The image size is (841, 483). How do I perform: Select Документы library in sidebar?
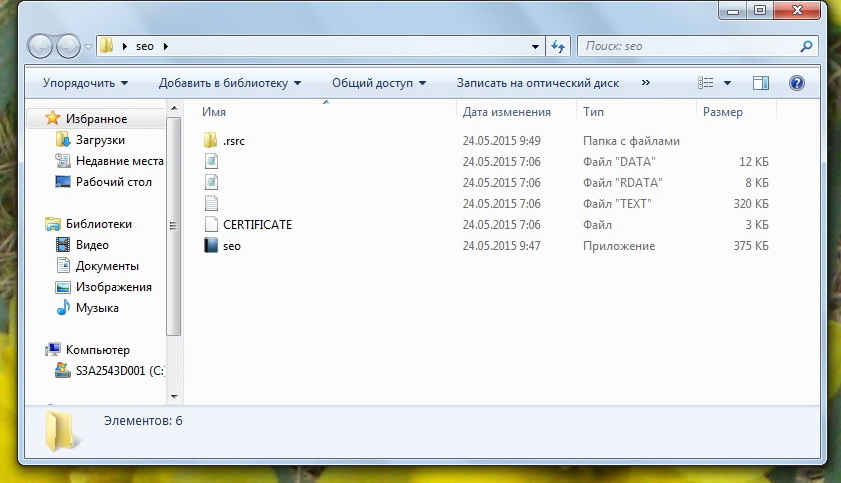pos(107,266)
